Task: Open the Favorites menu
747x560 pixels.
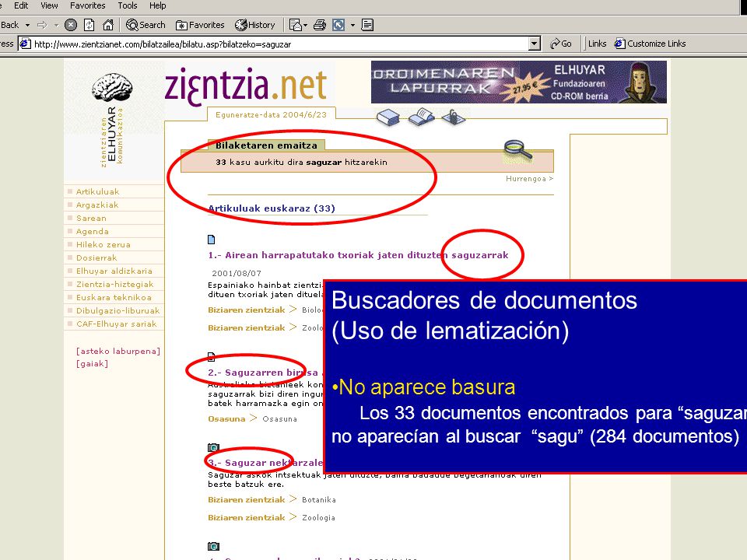Action: tap(88, 5)
